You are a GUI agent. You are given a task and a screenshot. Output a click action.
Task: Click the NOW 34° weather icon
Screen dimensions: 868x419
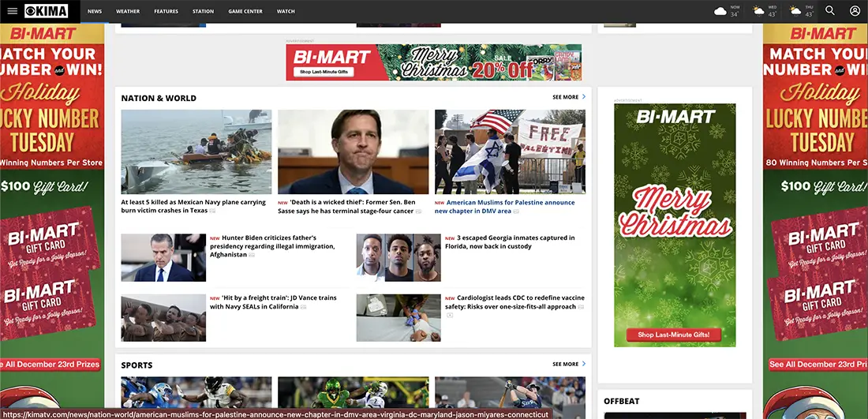coord(720,11)
